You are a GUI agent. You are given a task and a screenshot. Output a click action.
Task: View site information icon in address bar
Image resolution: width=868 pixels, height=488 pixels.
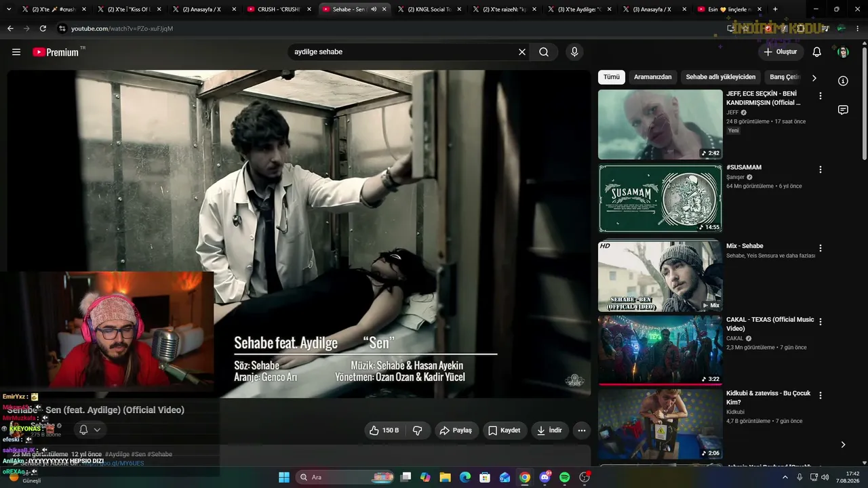point(62,28)
